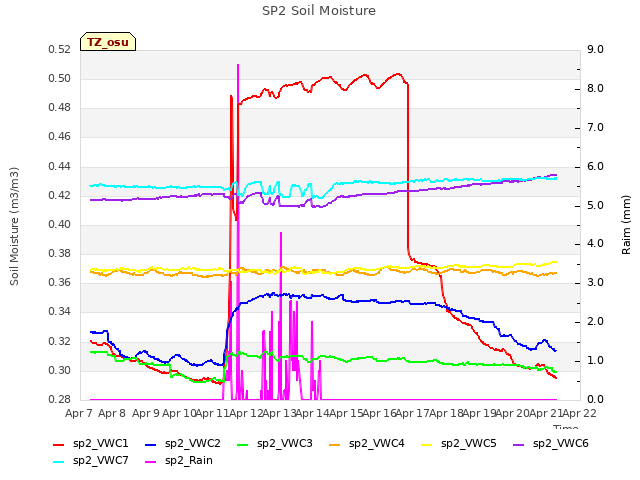The image size is (640, 480).
Task: Click the 4.0 right axis value
Action: pyautogui.click(x=595, y=244)
